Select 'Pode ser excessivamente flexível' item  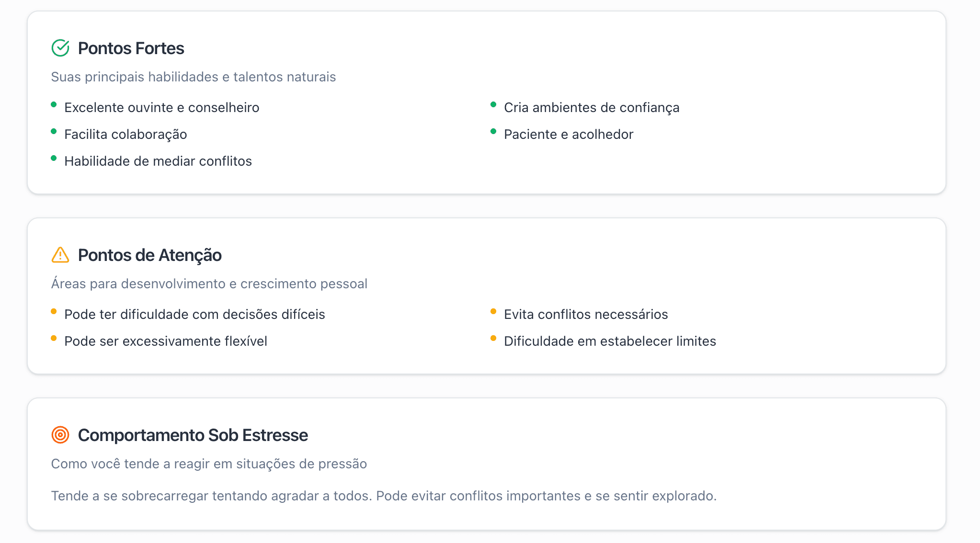(x=166, y=341)
